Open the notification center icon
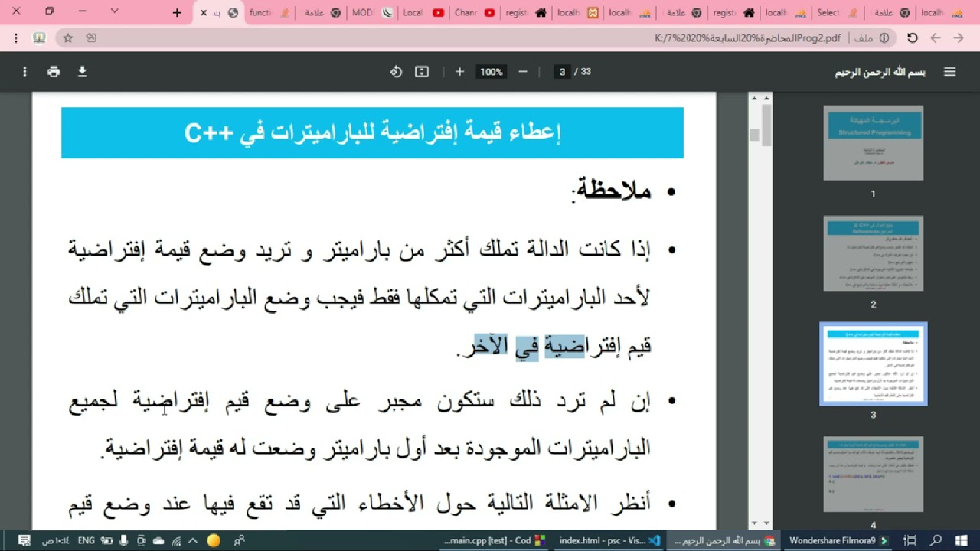The width and height of the screenshot is (980, 551). 24,540
